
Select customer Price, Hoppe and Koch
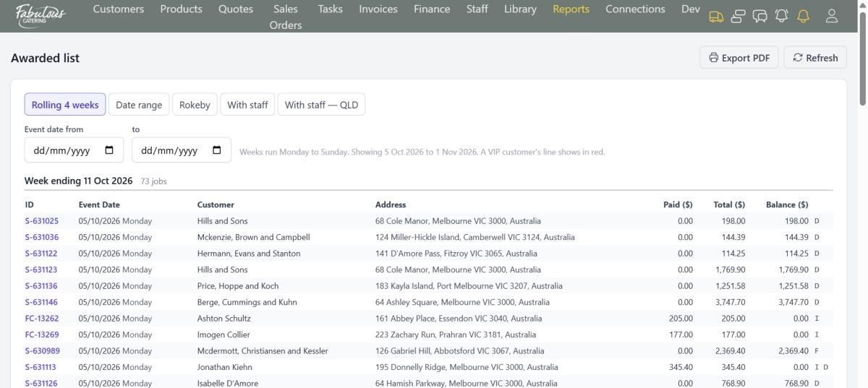tap(238, 286)
